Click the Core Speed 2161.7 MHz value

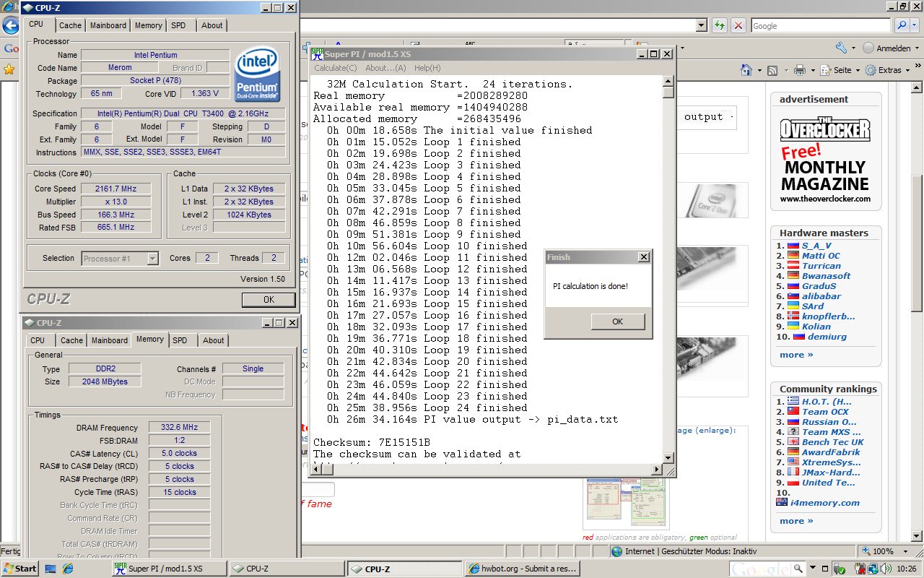coord(115,189)
